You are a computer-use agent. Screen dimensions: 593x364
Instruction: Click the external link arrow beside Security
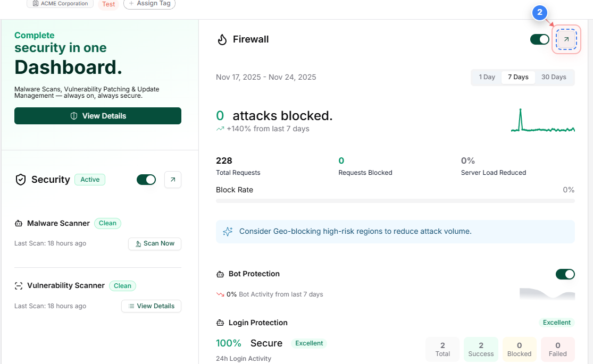click(x=172, y=180)
